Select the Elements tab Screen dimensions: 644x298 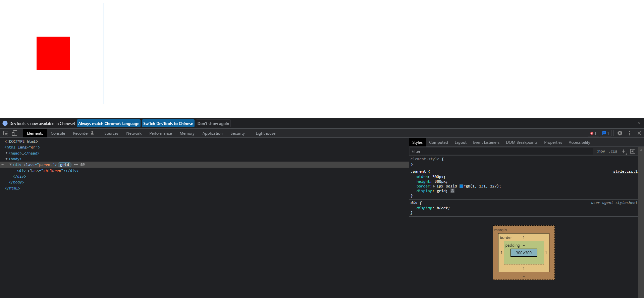coord(35,133)
